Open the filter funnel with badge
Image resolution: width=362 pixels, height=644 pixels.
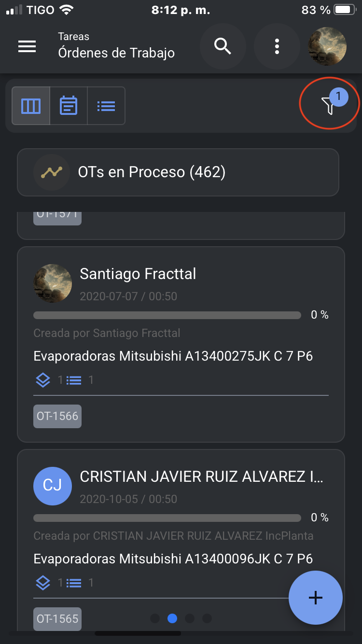(x=329, y=104)
